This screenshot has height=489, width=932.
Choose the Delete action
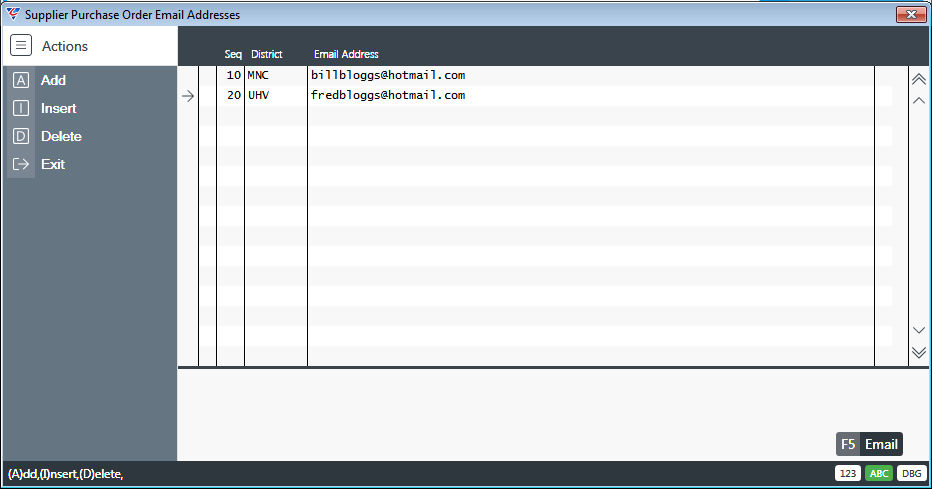[x=61, y=136]
